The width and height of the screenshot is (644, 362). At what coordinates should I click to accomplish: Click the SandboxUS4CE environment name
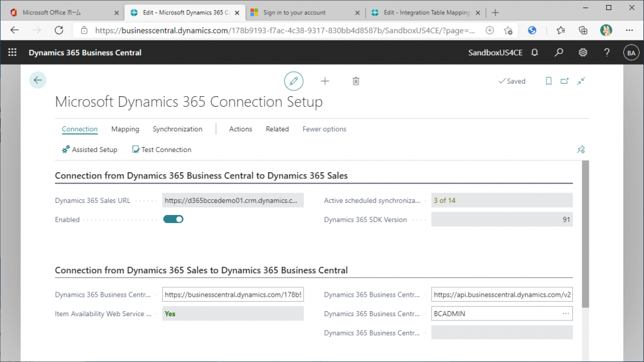496,53
